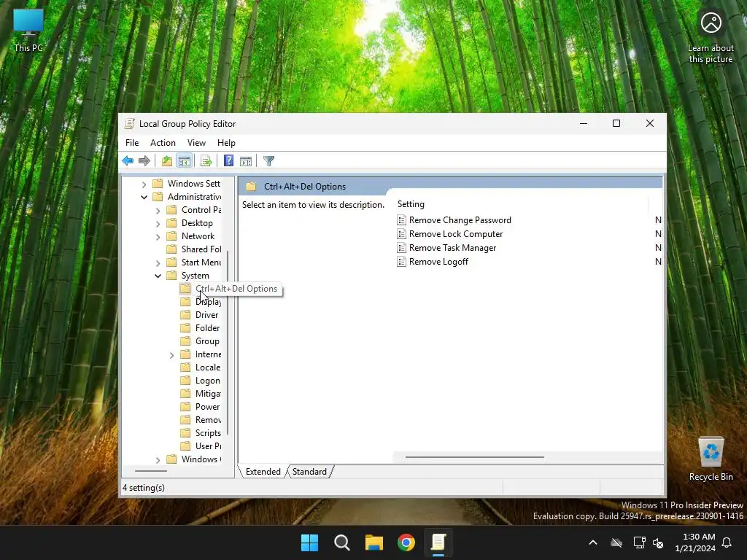Select Ctrl+Alt+Del Options in the tree
This screenshot has height=560, width=747.
pos(236,289)
